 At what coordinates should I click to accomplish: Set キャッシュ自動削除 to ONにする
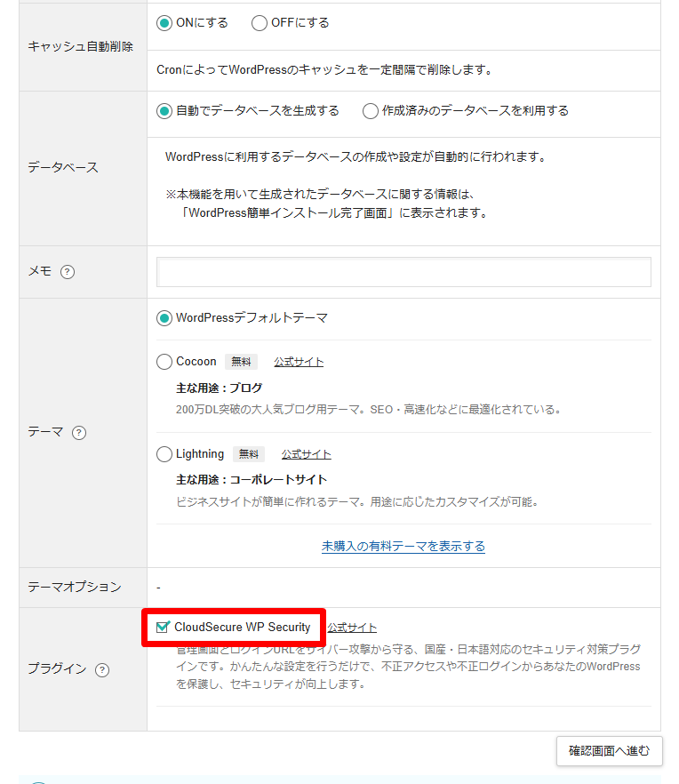[164, 23]
